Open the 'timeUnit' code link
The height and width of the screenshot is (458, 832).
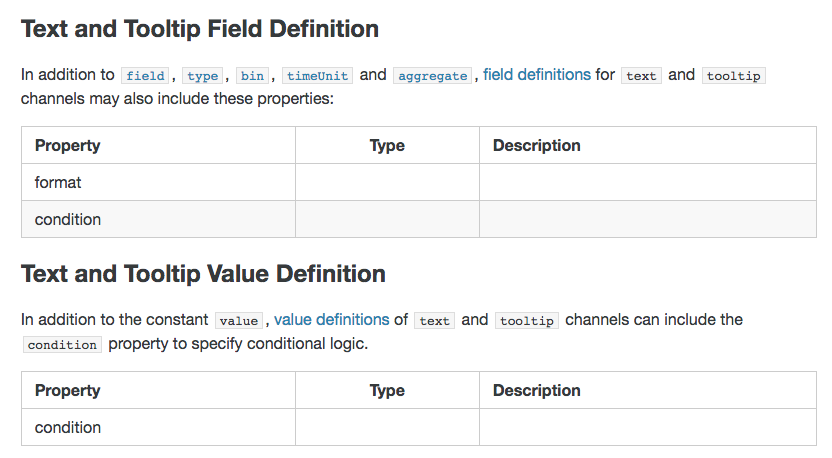click(x=317, y=76)
